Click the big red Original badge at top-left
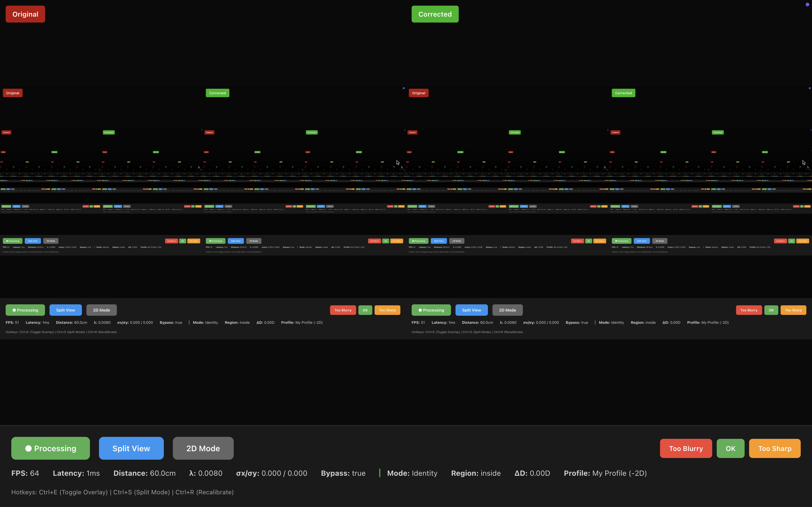 (25, 14)
